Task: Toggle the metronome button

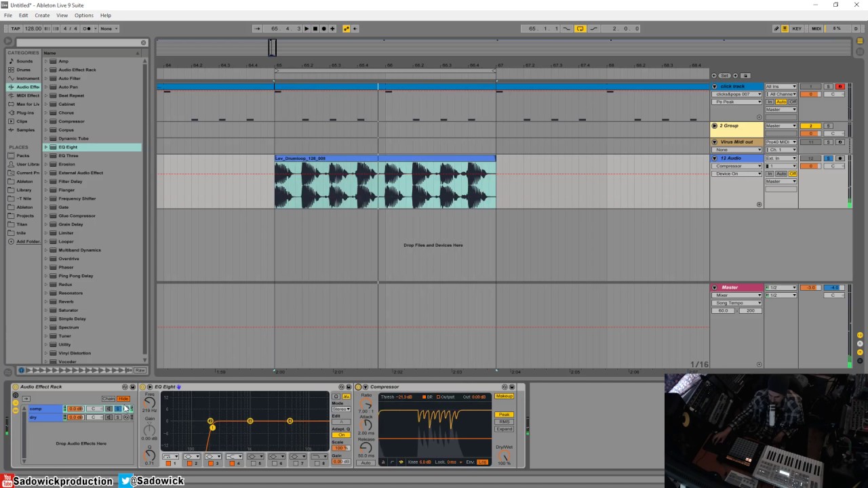Action: 87,28
